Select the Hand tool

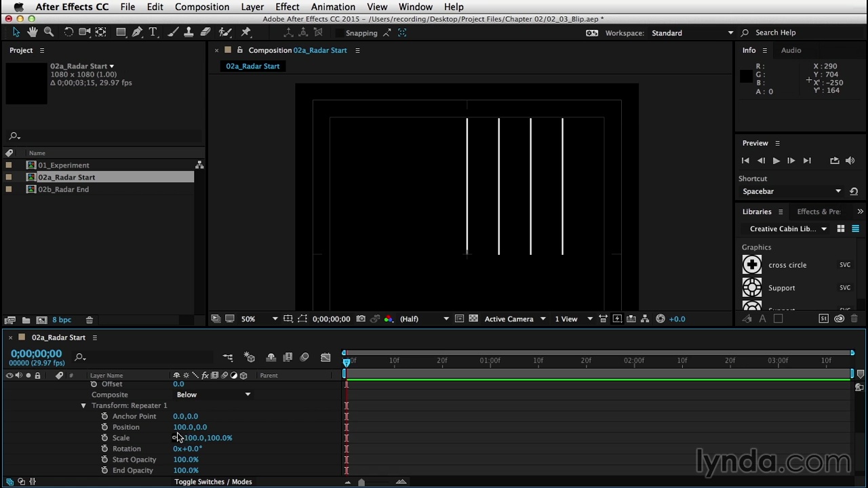point(33,32)
